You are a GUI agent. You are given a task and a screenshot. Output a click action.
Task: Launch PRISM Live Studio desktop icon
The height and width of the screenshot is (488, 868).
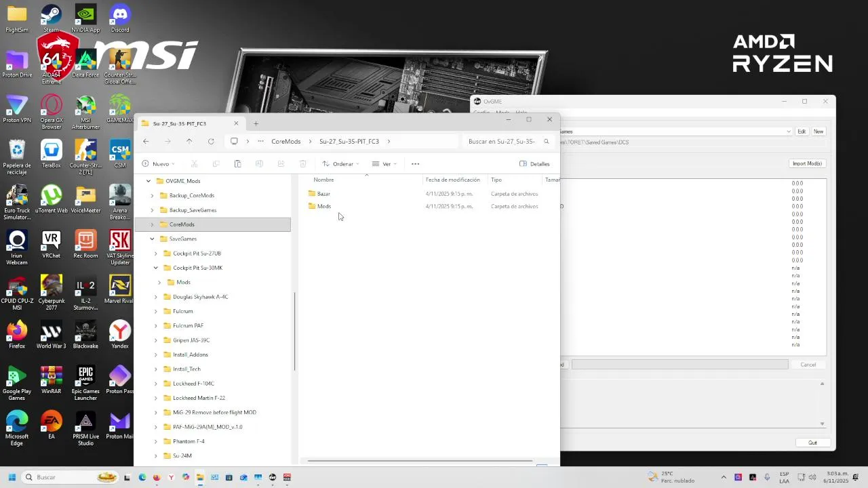click(85, 428)
